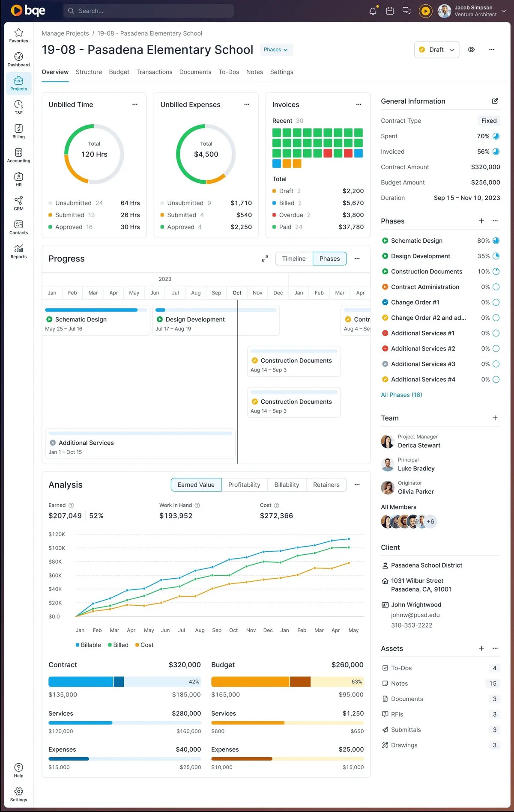Click the red overdue invoice square
Viewport: 514px width, 812px height.
328,153
